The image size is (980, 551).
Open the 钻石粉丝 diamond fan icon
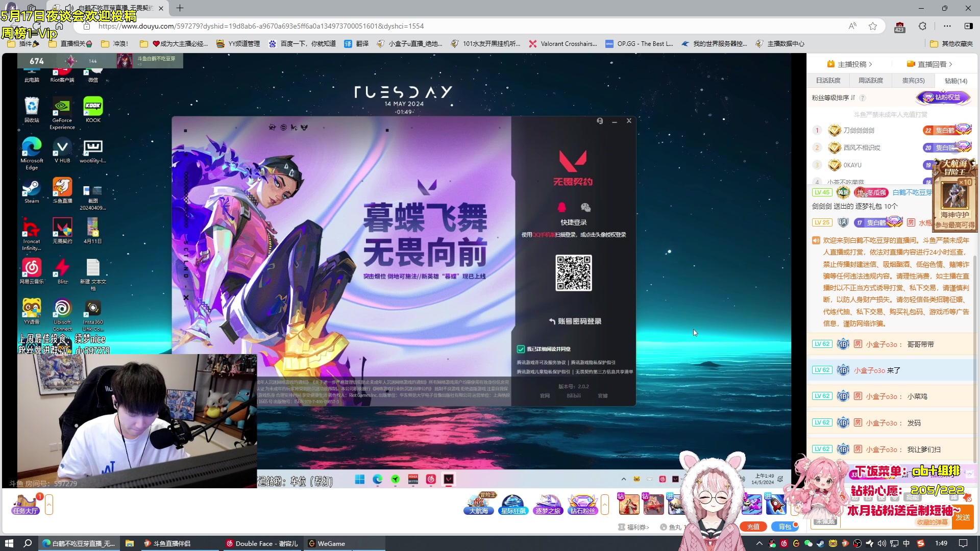[582, 505]
